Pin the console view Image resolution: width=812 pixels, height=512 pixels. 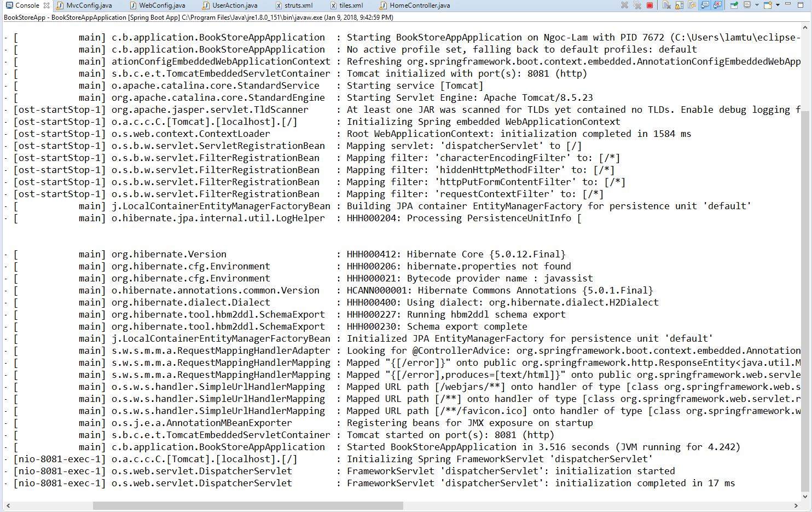tap(734, 5)
